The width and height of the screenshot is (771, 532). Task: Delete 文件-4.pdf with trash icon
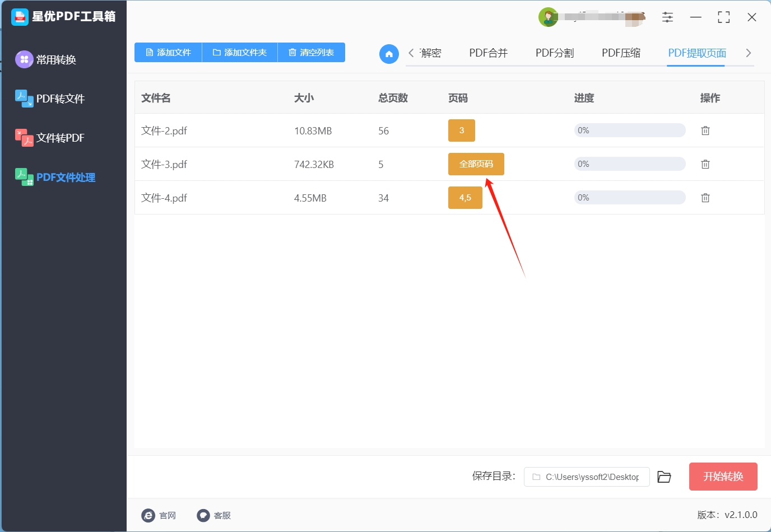pyautogui.click(x=705, y=198)
